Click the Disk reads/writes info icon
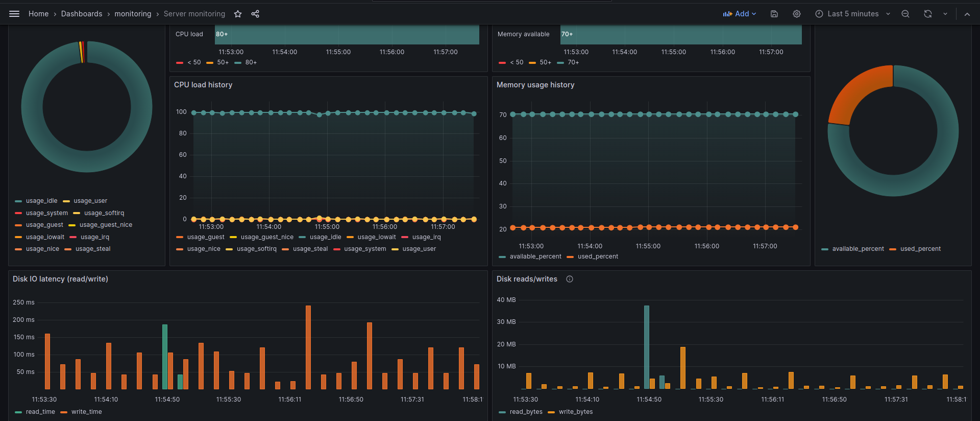Image resolution: width=980 pixels, height=421 pixels. coord(570,279)
